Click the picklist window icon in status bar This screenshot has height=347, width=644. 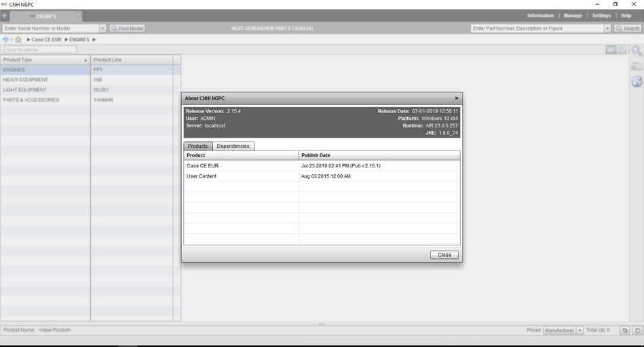tap(637, 330)
